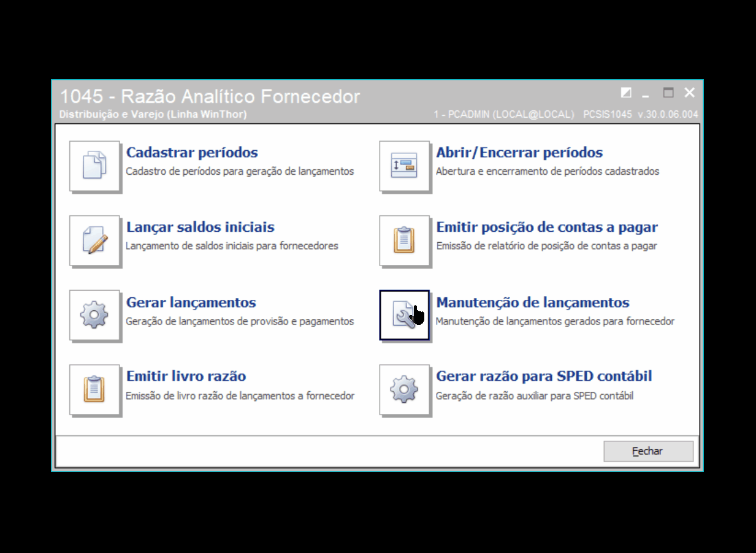756x553 pixels.
Task: Close the window with the X button
Action: point(690,93)
